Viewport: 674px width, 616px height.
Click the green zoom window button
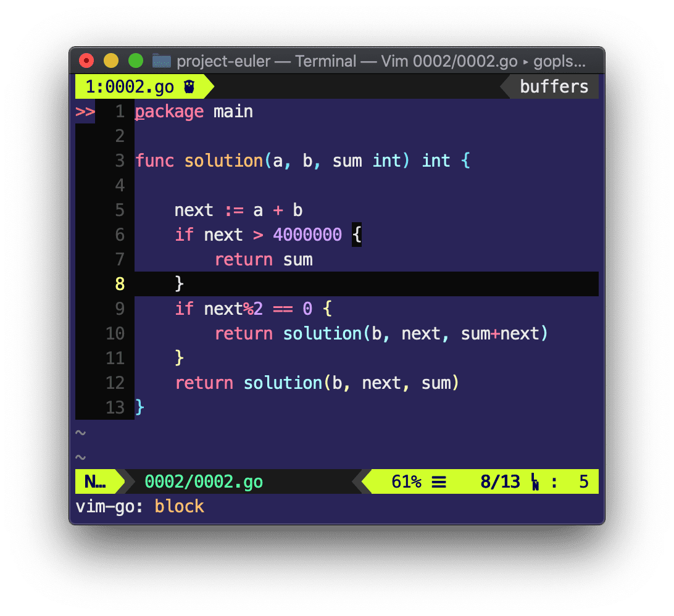pos(136,61)
